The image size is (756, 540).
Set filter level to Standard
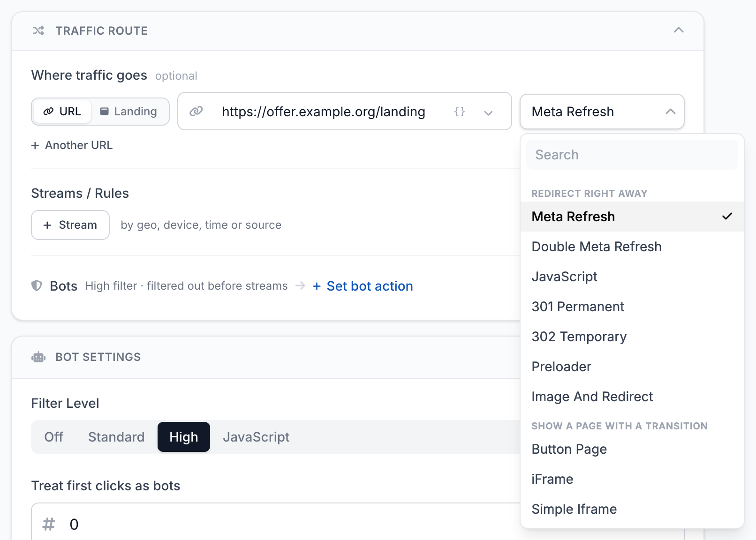coord(116,437)
